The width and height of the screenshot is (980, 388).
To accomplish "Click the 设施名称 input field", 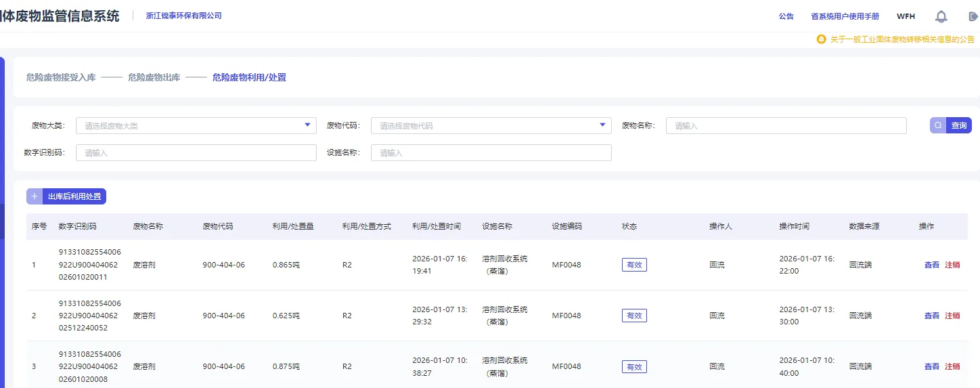I will [491, 153].
